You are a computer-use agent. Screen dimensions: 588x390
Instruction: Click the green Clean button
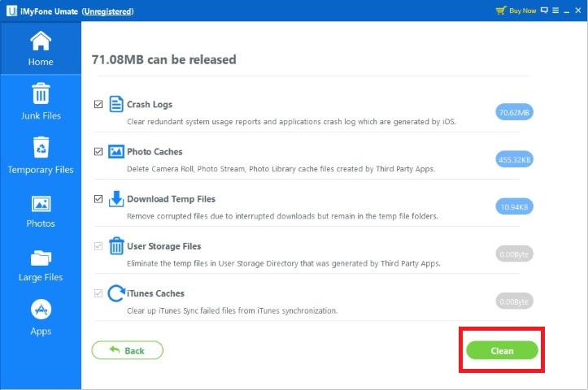pyautogui.click(x=502, y=350)
